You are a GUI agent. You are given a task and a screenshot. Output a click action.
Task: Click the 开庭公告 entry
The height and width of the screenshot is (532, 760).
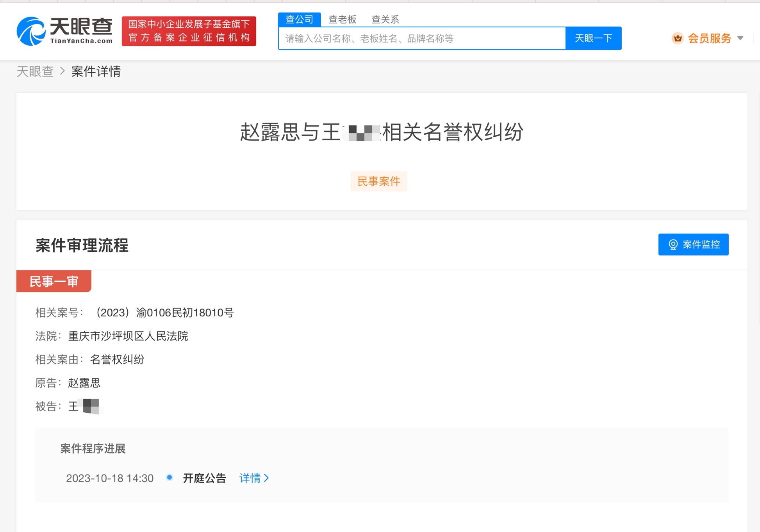click(x=204, y=478)
